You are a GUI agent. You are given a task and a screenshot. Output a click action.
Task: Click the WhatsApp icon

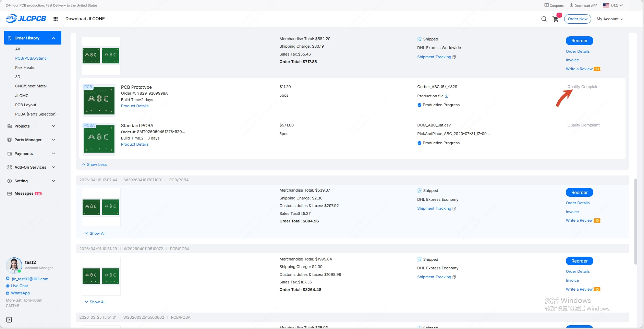(x=8, y=293)
